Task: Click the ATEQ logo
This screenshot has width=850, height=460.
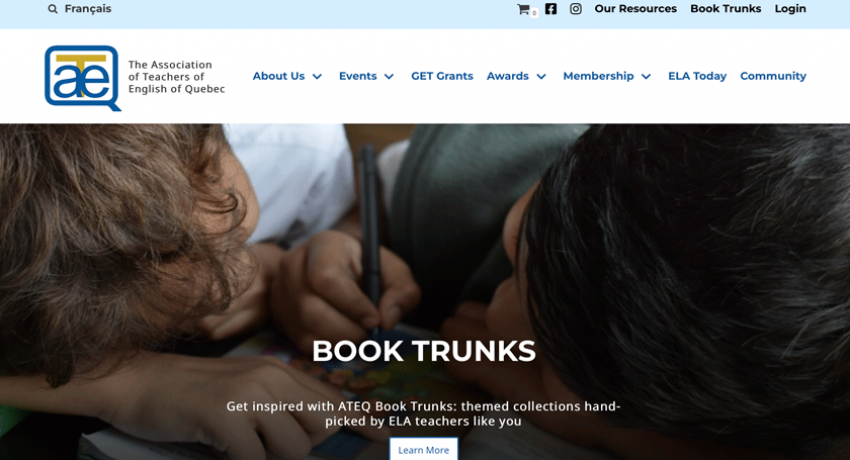Action: pos(83,78)
